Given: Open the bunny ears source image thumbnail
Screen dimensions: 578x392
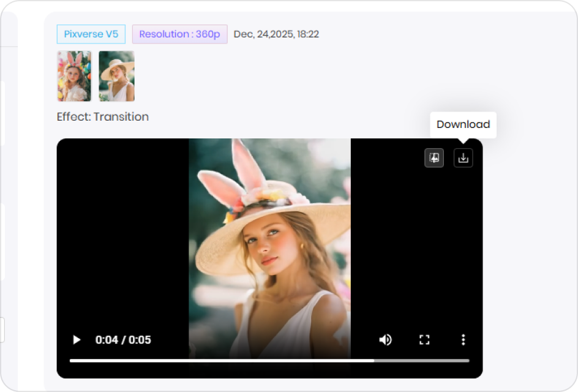Looking at the screenshot, I should pos(74,76).
